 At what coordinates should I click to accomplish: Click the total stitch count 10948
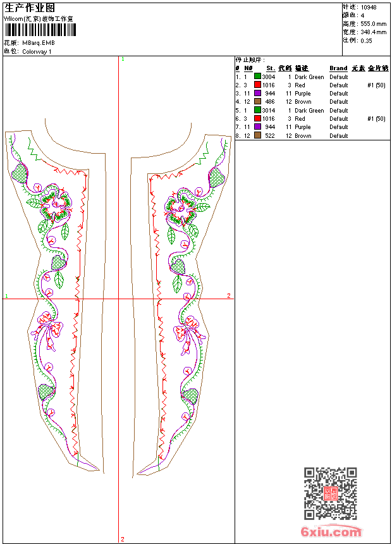pos(369,7)
